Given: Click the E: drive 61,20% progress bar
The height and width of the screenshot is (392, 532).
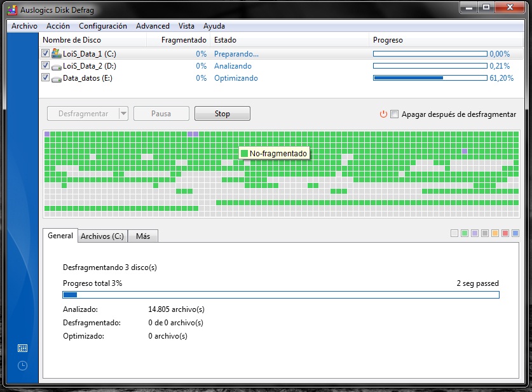Looking at the screenshot, I should coord(430,78).
